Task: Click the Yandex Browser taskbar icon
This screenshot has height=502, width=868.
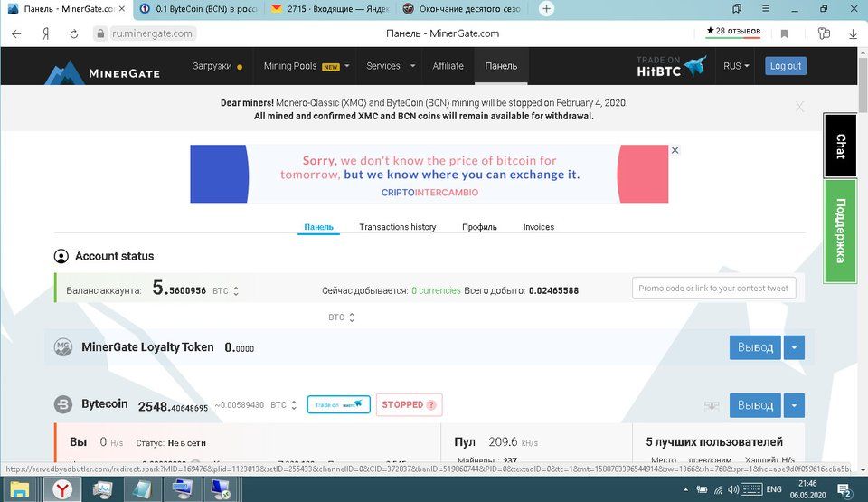Action: click(x=62, y=490)
